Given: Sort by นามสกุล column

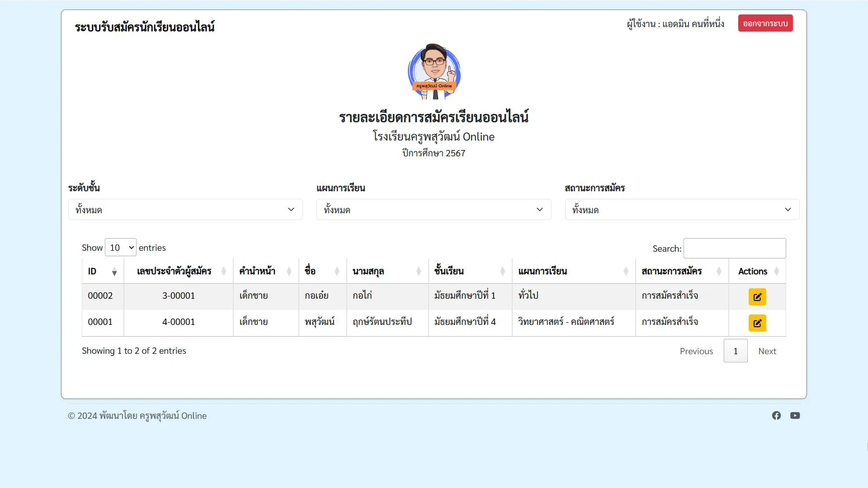Looking at the screenshot, I should tap(387, 271).
